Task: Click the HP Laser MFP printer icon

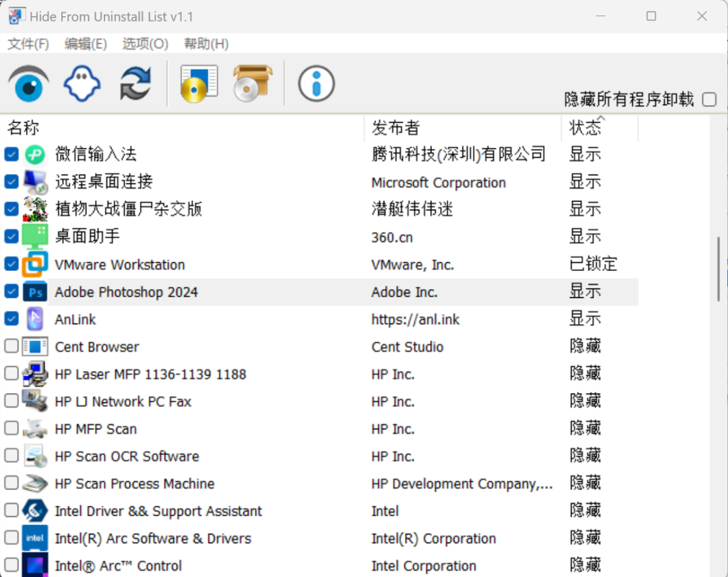Action: [x=35, y=374]
